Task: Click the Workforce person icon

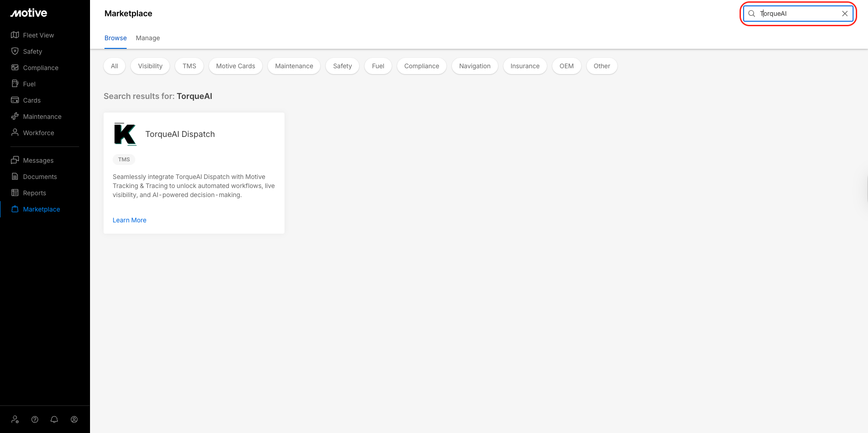Action: [x=15, y=132]
